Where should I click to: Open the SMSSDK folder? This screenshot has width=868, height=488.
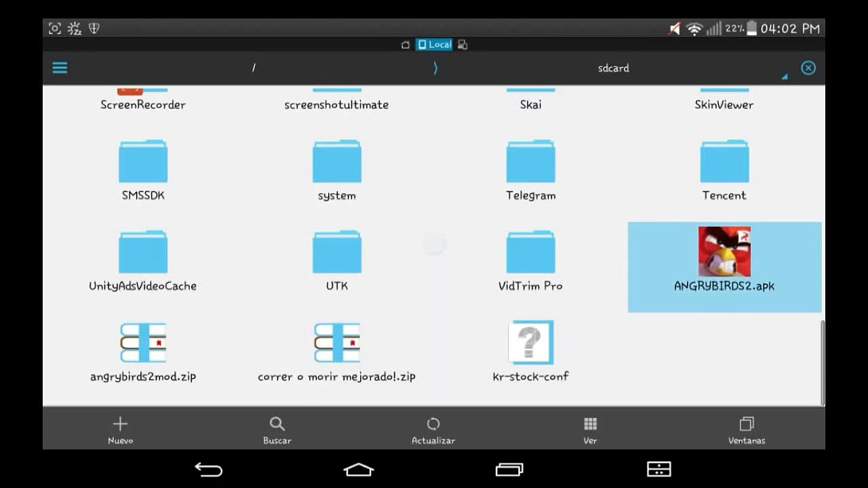[143, 161]
